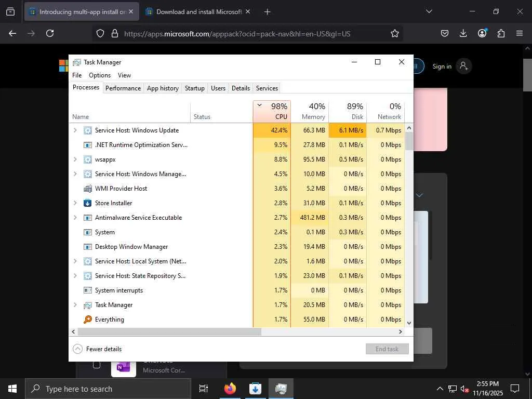This screenshot has height=399, width=532.
Task: Switch to the Startup tab
Action: pyautogui.click(x=195, y=88)
